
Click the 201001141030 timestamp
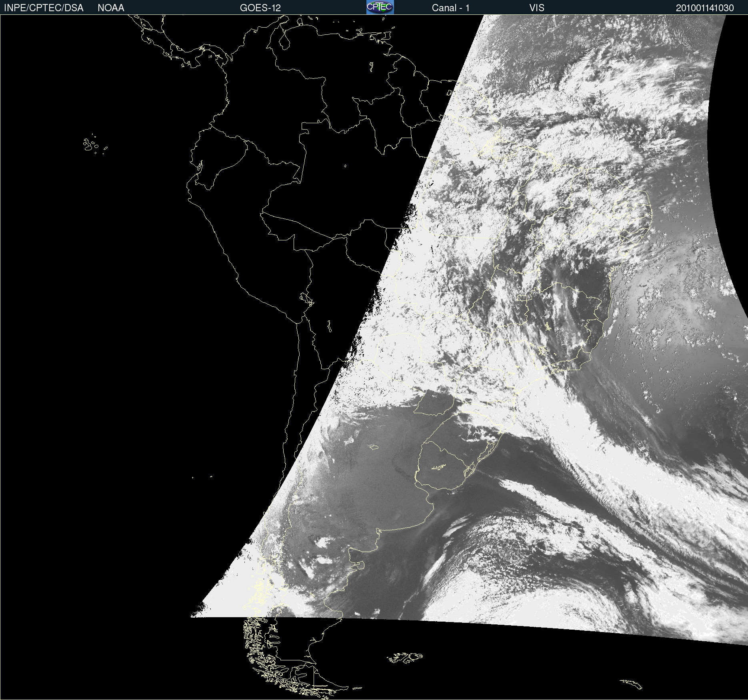click(705, 8)
